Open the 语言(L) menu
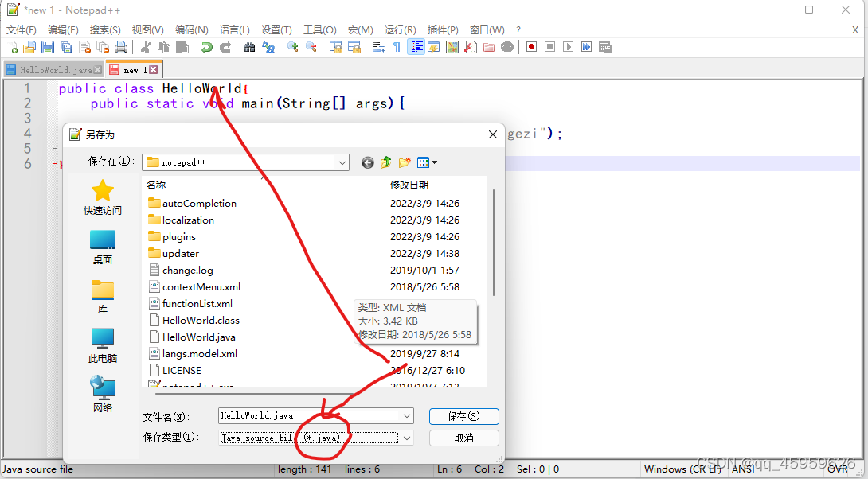Image resolution: width=868 pixels, height=479 pixels. tap(235, 30)
